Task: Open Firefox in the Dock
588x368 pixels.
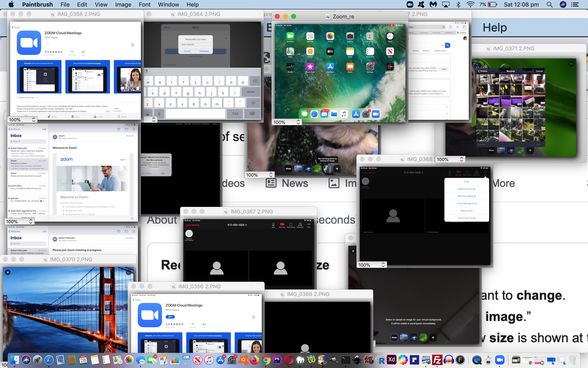Action: click(x=254, y=360)
